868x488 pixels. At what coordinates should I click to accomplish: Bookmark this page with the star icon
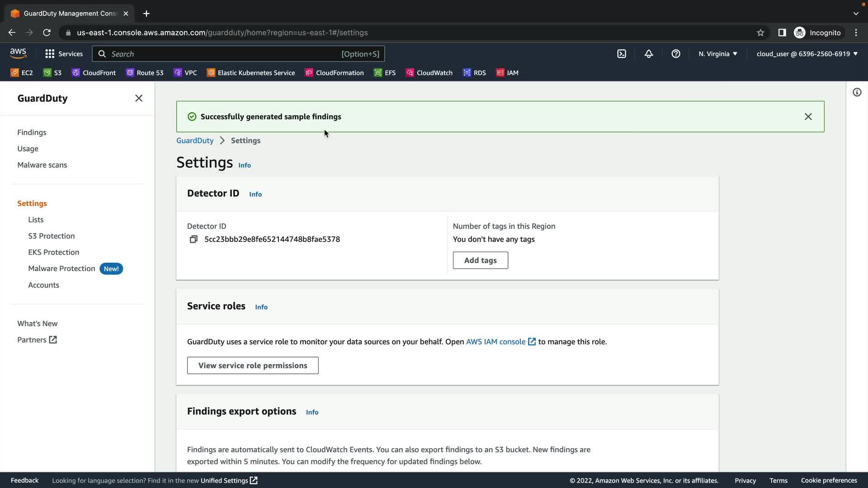tap(760, 33)
